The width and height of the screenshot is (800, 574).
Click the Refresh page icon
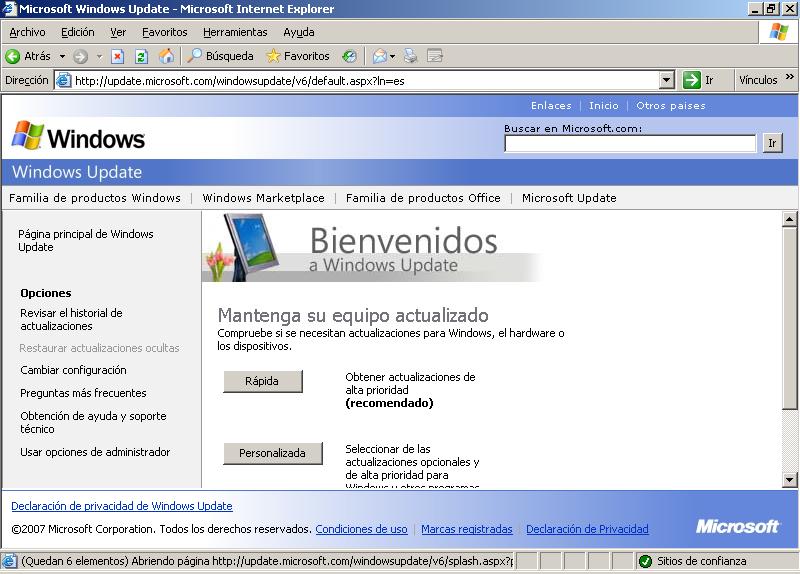tap(141, 57)
